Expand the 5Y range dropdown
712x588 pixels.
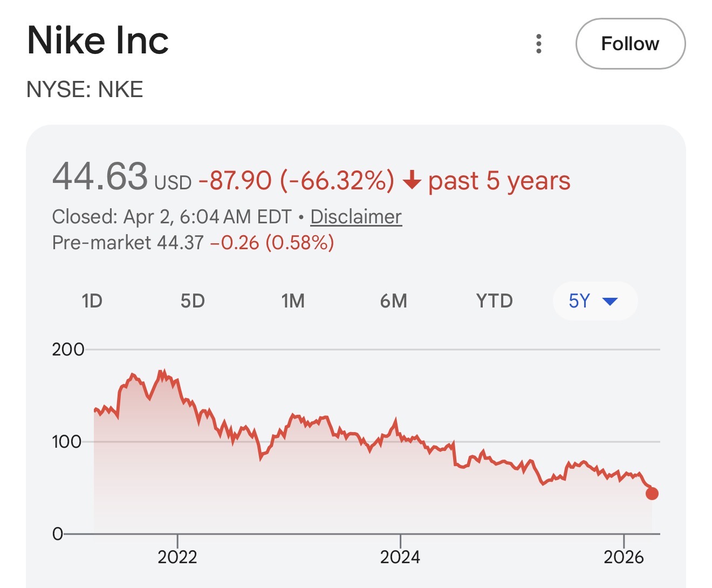point(594,300)
